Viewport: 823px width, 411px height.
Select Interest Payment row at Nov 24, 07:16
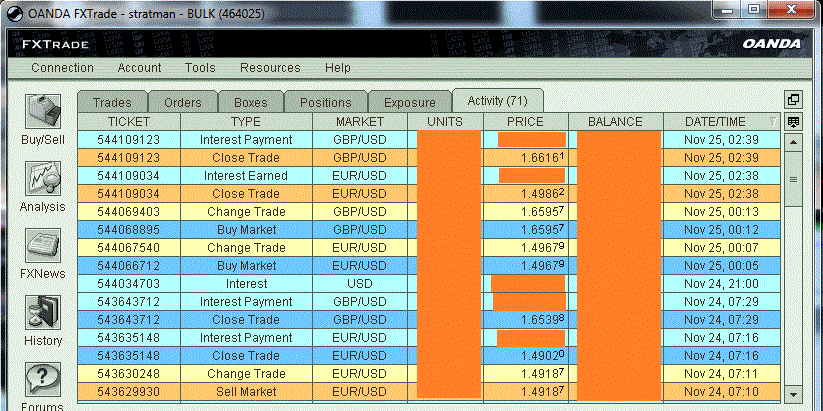[429, 338]
